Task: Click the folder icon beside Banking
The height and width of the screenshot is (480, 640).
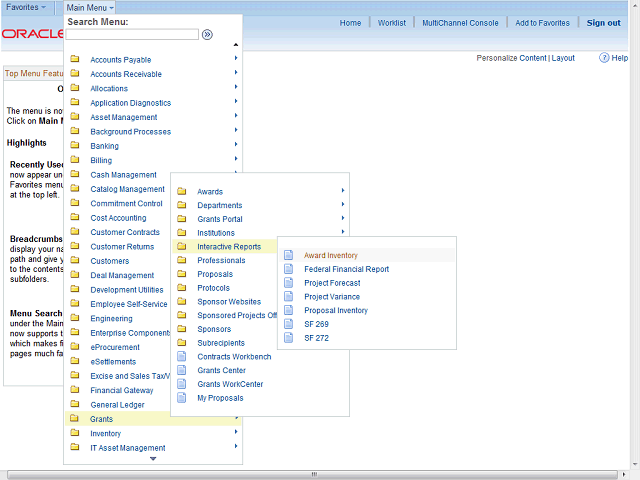Action: [x=75, y=145]
